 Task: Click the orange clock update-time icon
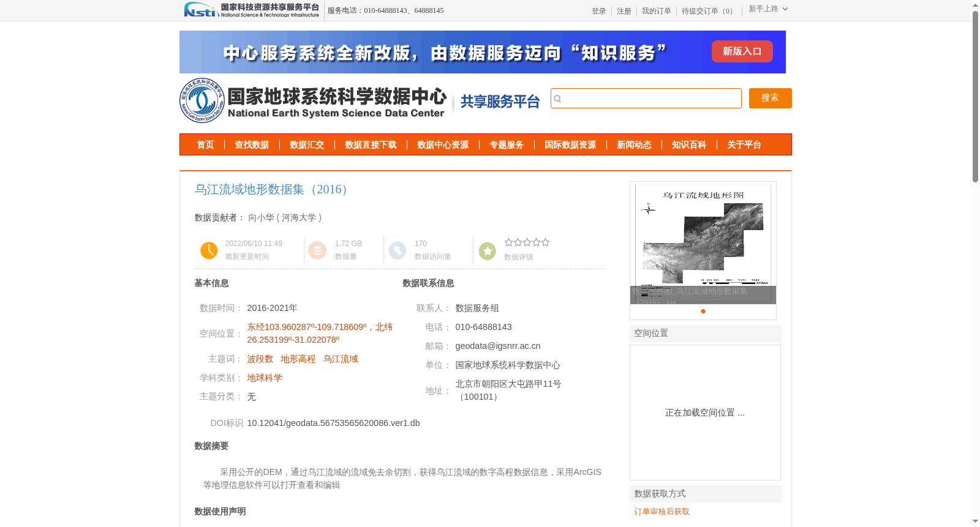tap(209, 250)
